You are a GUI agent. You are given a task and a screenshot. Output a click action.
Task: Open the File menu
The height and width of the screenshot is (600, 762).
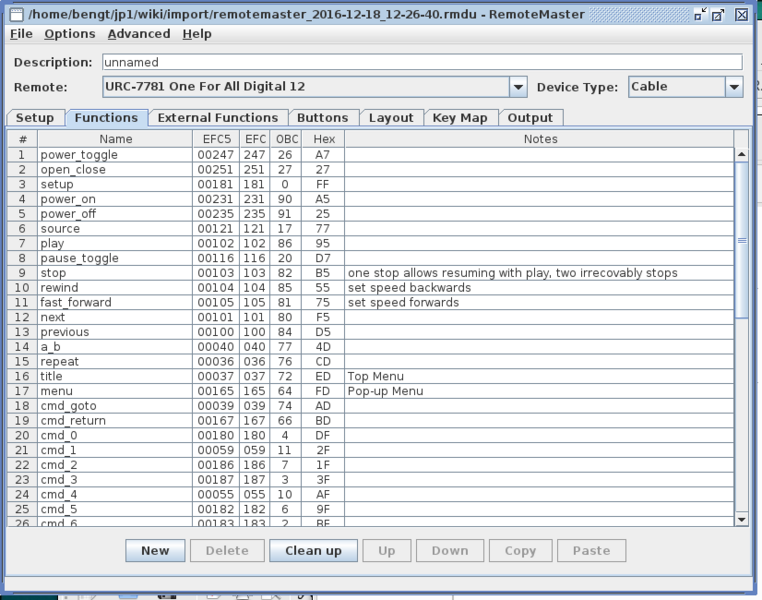[x=21, y=34]
